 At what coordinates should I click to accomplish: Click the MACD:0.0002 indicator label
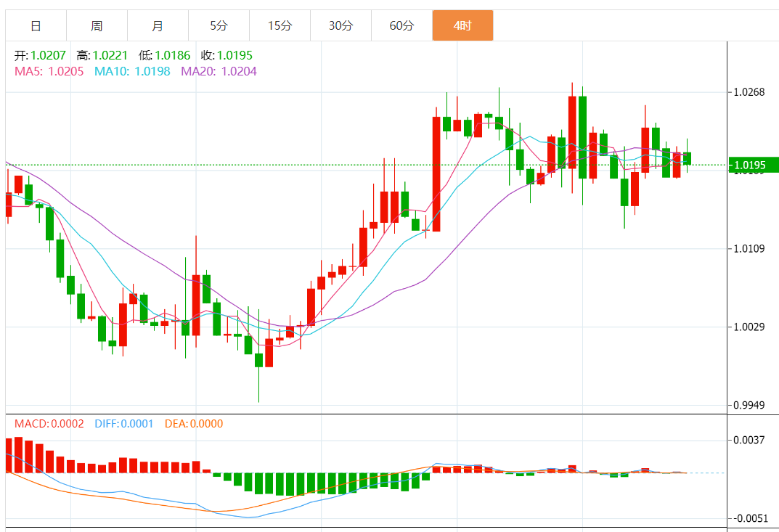point(49,424)
